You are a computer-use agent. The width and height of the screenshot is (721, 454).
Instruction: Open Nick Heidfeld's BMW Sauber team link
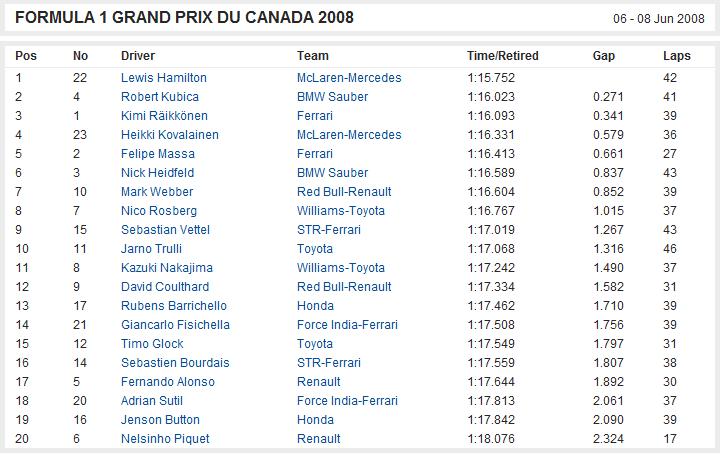pos(332,173)
